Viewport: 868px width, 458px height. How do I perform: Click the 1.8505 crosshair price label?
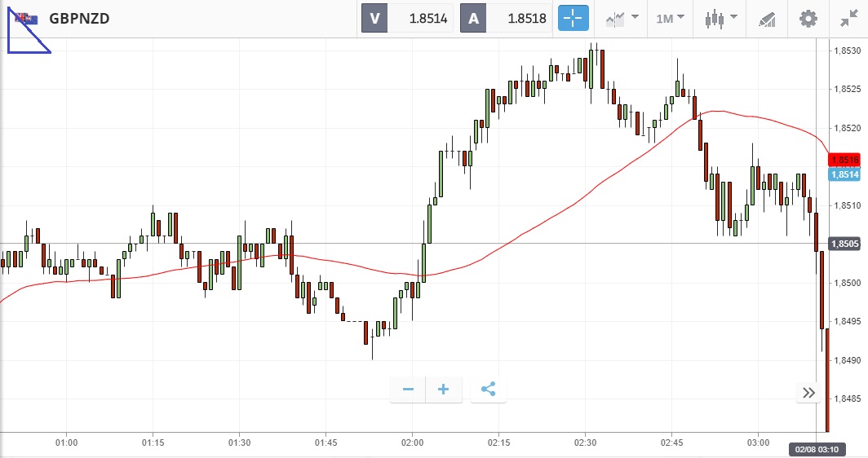point(844,244)
